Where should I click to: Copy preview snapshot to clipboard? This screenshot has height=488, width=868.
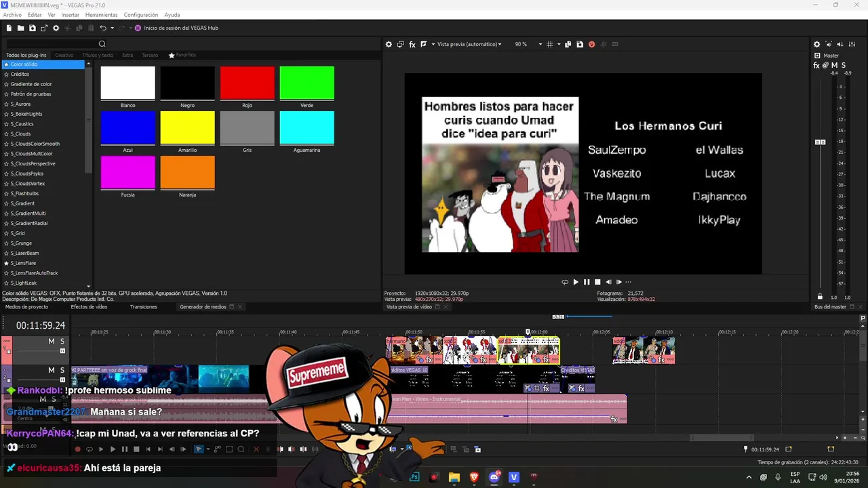pyautogui.click(x=568, y=44)
